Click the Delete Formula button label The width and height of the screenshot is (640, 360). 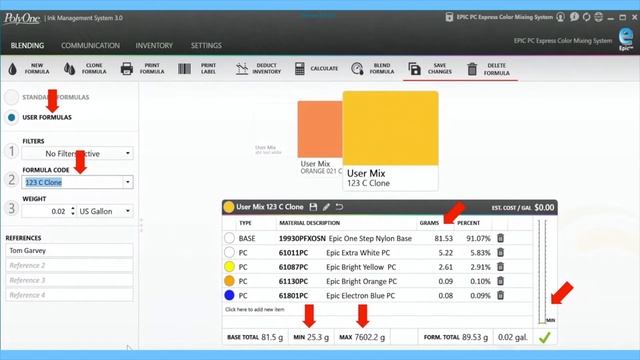click(497, 69)
